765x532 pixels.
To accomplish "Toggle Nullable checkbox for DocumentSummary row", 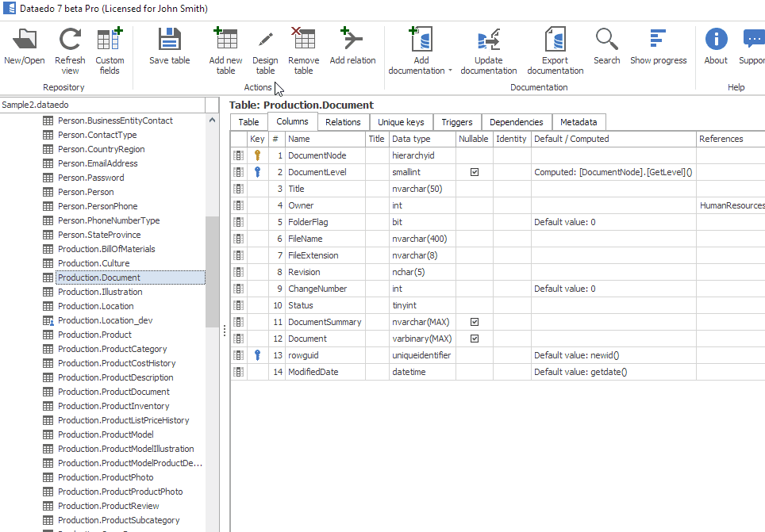I will 475,322.
